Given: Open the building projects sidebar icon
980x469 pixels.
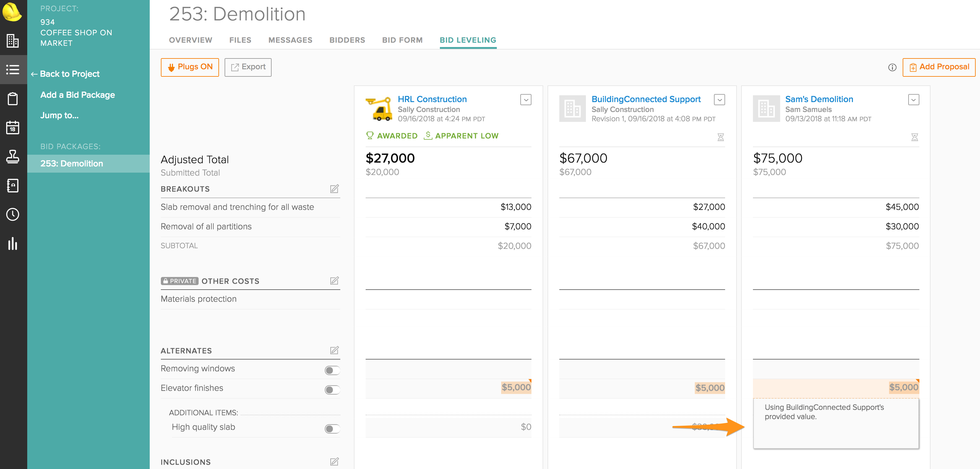Looking at the screenshot, I should point(13,41).
